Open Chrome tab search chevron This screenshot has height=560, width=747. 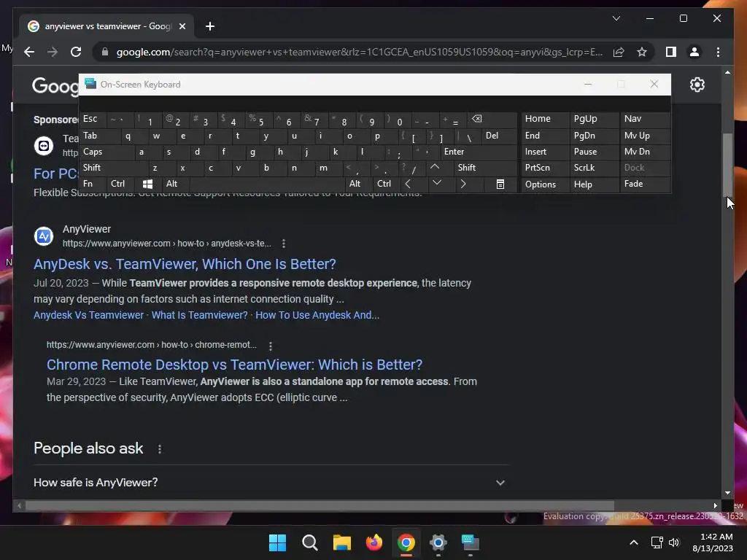pyautogui.click(x=616, y=18)
